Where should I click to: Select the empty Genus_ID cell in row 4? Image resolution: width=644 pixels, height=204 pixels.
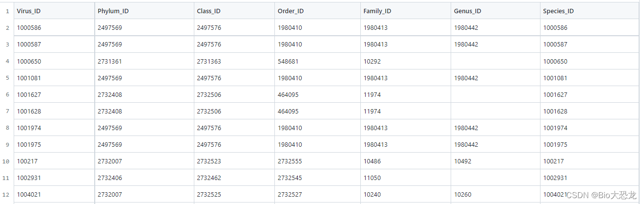click(496, 61)
